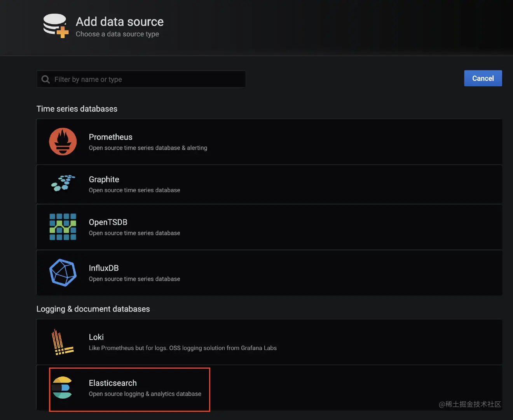Click the description text under OpenTSDB
513x420 pixels.
coord(134,233)
